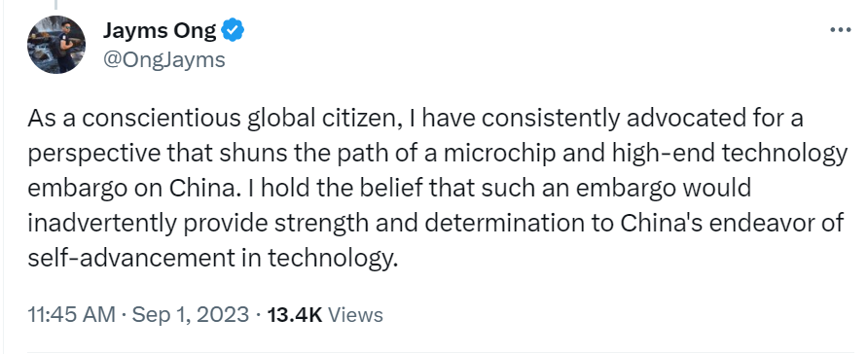Select the Sep 1, 2023 date
Viewport: 868px width, 354px height.
click(191, 315)
